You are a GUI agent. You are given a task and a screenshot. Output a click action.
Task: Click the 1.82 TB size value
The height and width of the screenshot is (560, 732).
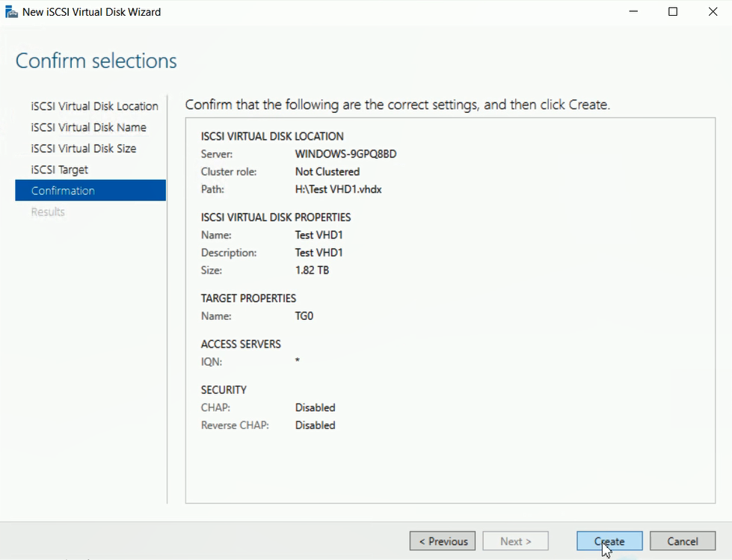pyautogui.click(x=312, y=270)
